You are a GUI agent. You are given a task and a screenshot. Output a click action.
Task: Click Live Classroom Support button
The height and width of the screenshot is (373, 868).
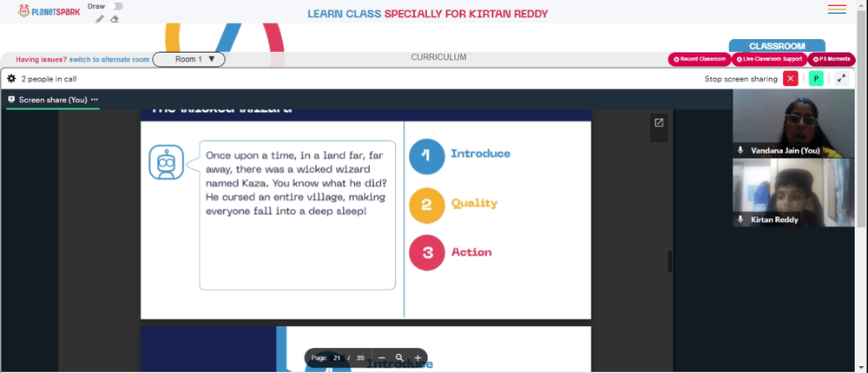click(769, 59)
